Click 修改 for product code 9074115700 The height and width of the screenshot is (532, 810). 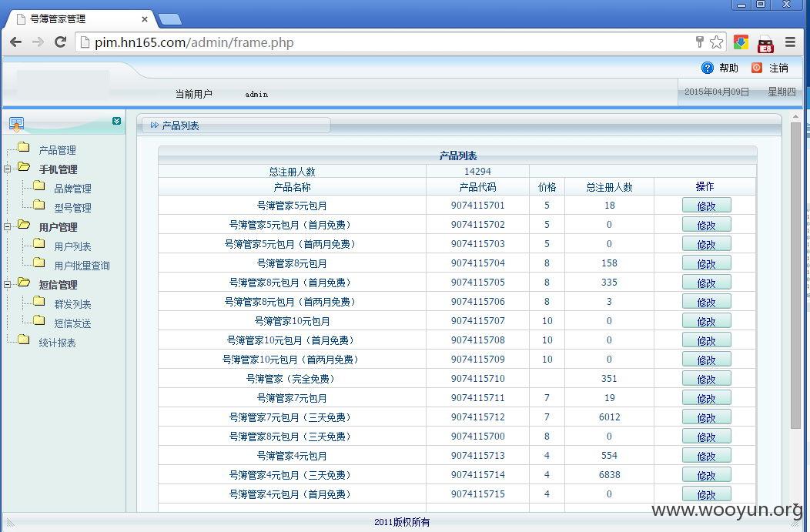point(706,437)
